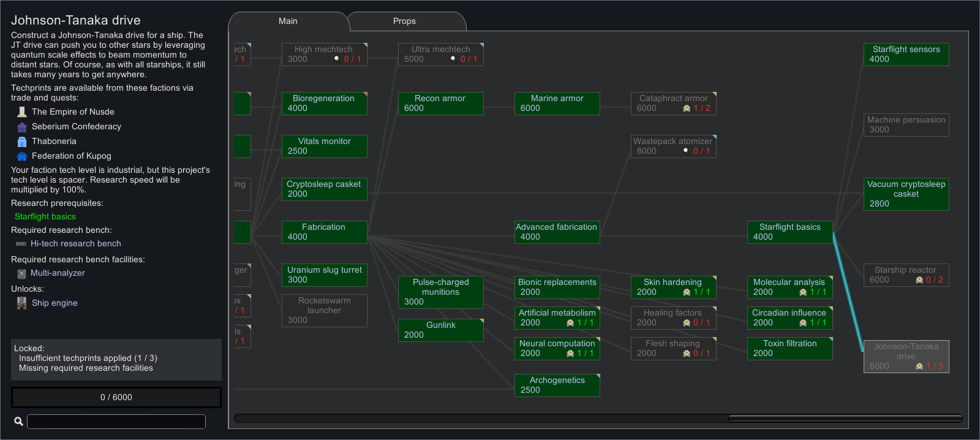This screenshot has height=440, width=980.
Task: Select the Machine persuasion project
Action: pyautogui.click(x=907, y=125)
